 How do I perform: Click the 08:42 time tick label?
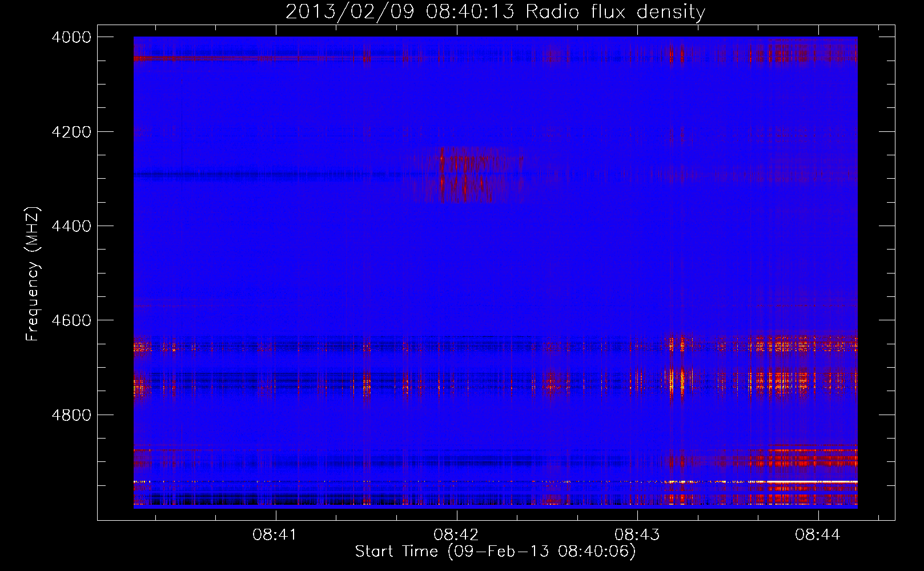point(456,535)
